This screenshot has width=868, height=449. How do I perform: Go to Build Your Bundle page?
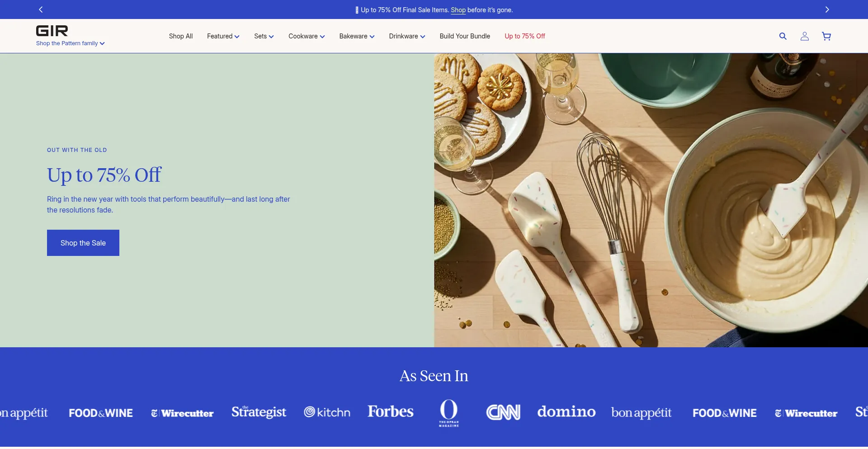465,36
